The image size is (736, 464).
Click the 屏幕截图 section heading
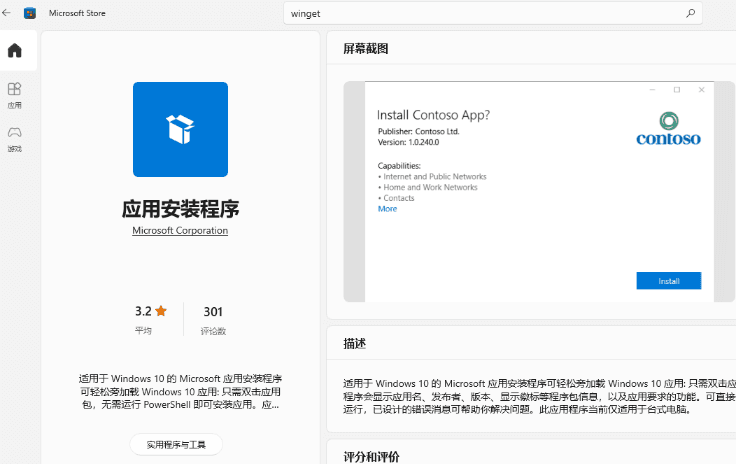[x=365, y=49]
